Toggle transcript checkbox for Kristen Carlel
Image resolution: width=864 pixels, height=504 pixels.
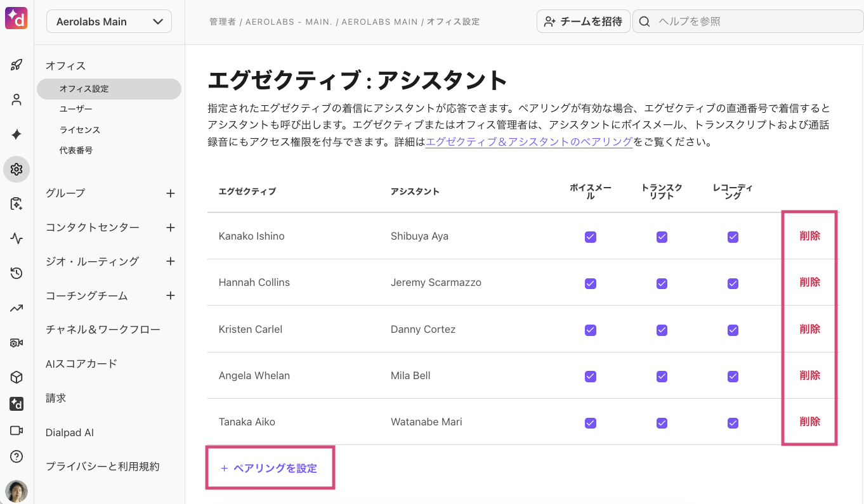coord(662,330)
